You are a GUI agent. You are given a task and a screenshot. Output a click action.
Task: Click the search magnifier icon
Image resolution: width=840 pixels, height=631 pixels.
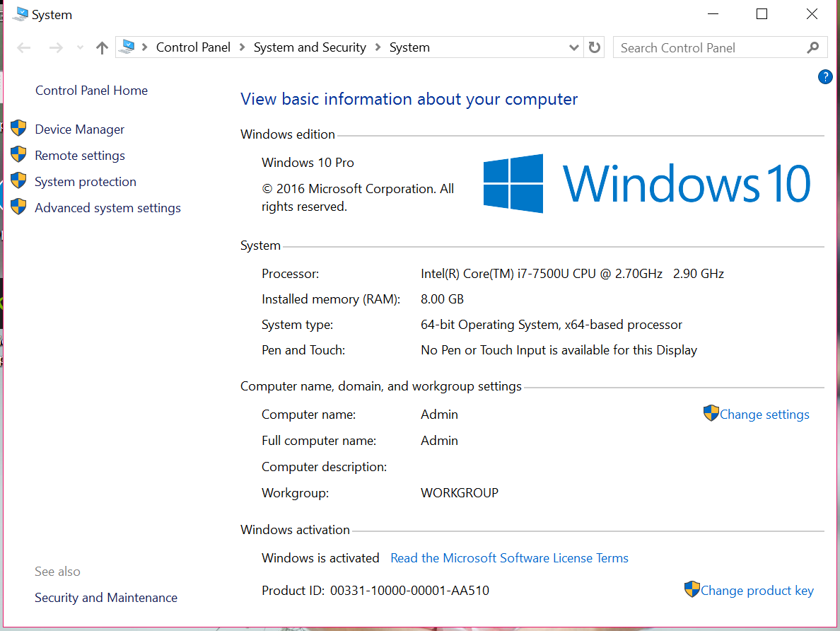click(x=812, y=47)
